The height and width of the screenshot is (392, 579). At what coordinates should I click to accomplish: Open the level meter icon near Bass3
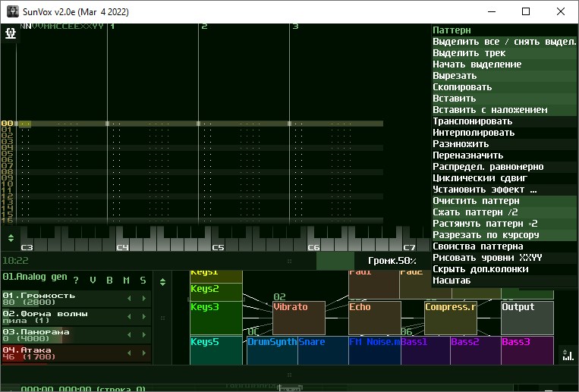tap(567, 354)
